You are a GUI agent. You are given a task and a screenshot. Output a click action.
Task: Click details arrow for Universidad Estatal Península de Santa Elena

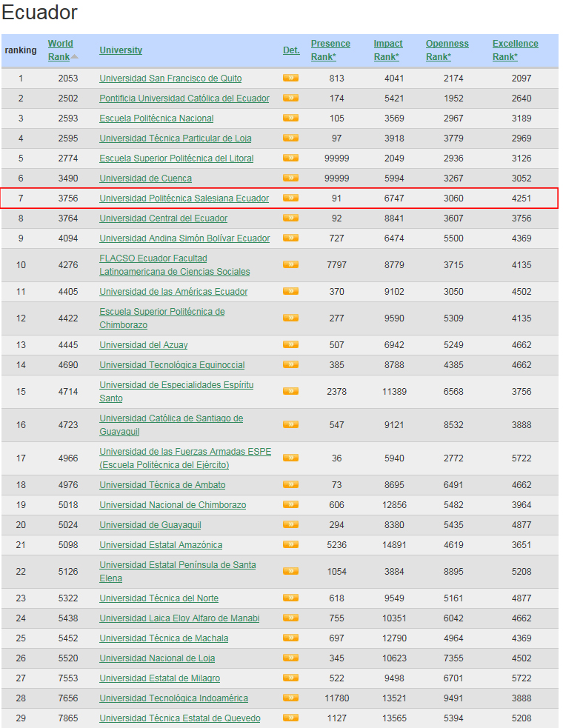click(291, 571)
